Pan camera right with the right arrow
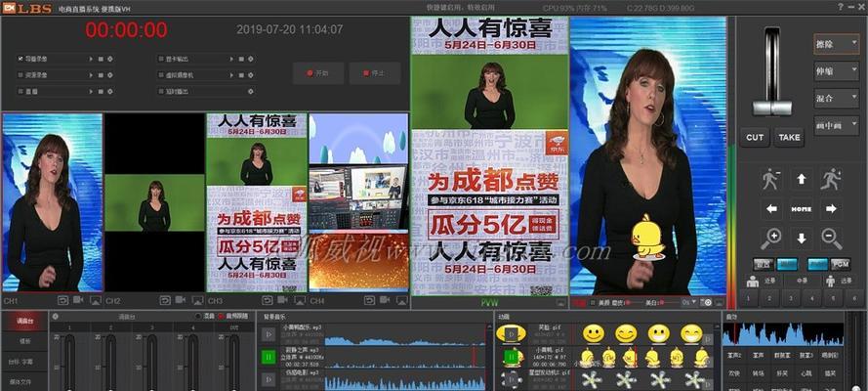868x391 pixels. [x=831, y=209]
